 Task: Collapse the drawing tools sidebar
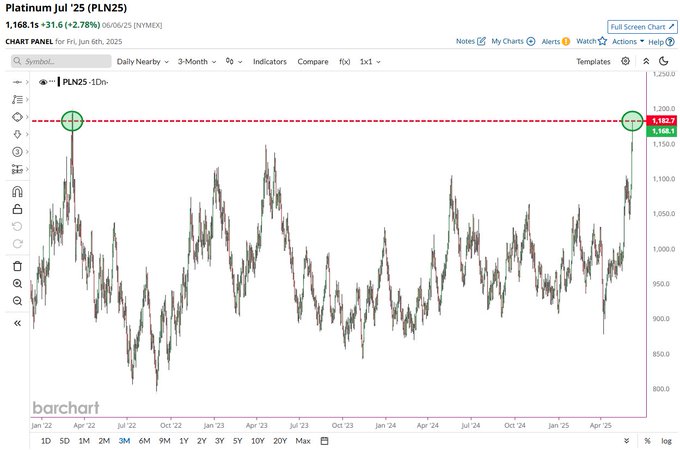click(17, 323)
